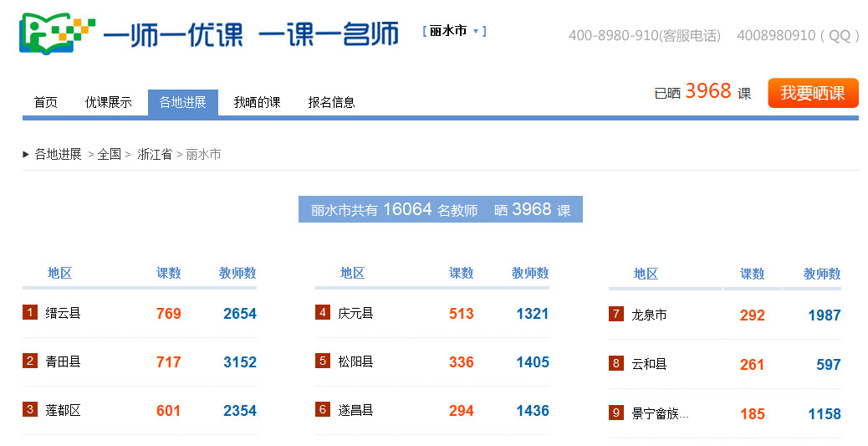The width and height of the screenshot is (868, 446).
Task: Open 松阳县 region link
Action: click(x=355, y=361)
